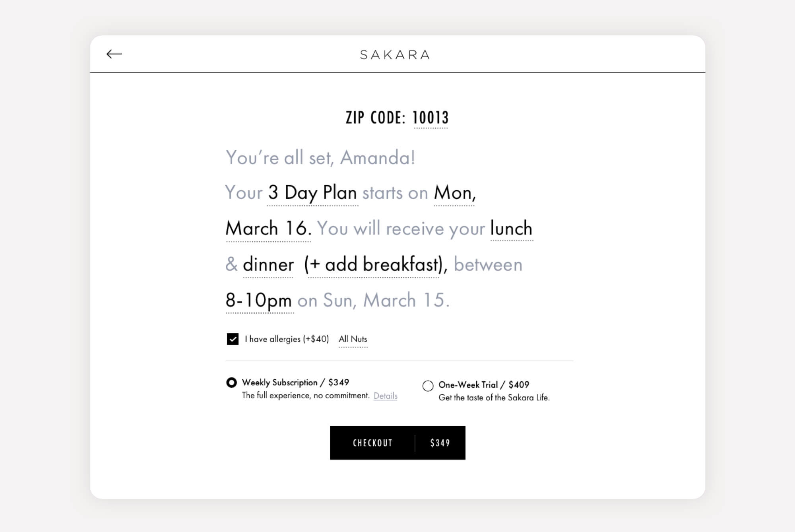Click the back arrow icon

114,54
